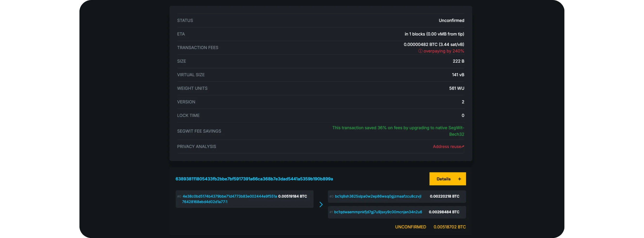Open output address bc1q8sh3625slpa0w2ep86 link
Image resolution: width=644 pixels, height=238 pixels.
point(378,196)
